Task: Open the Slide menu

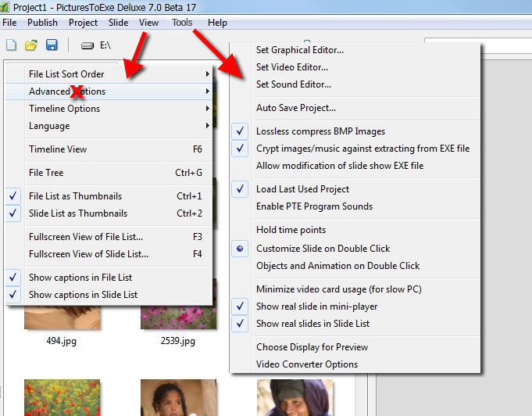Action: [x=119, y=23]
